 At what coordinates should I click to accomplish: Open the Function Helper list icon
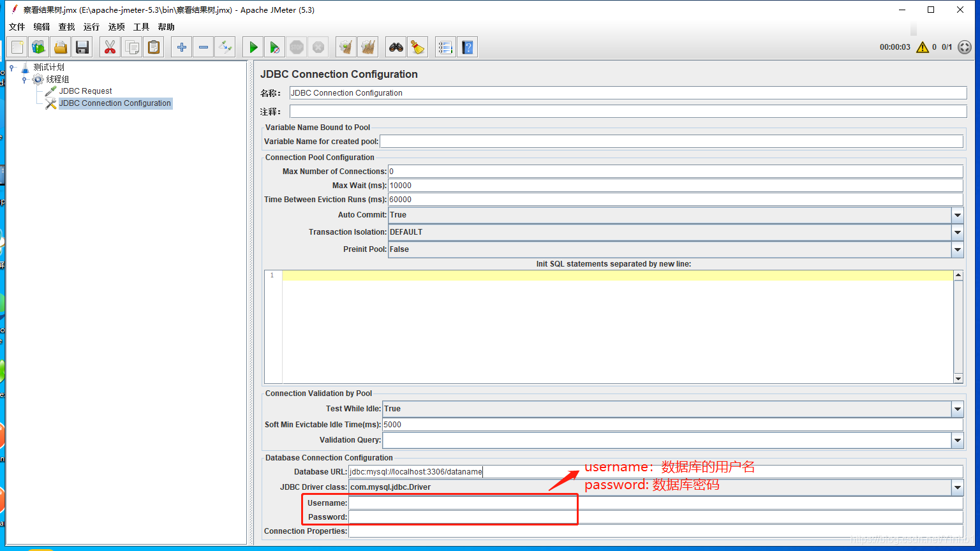click(445, 47)
